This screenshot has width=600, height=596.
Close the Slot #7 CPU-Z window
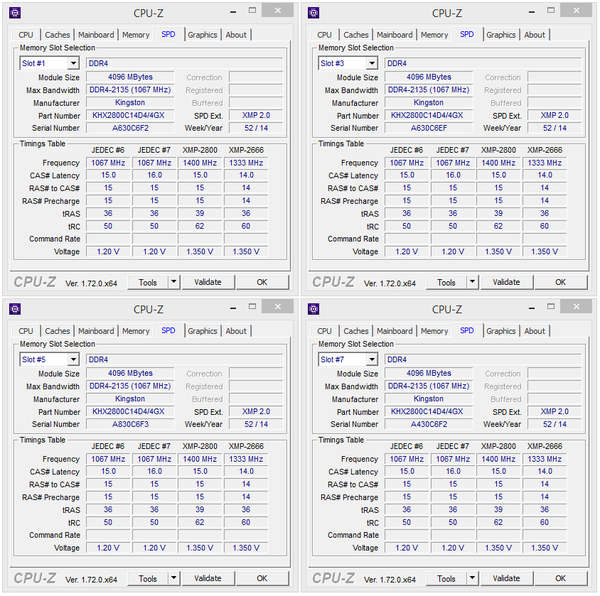click(576, 306)
